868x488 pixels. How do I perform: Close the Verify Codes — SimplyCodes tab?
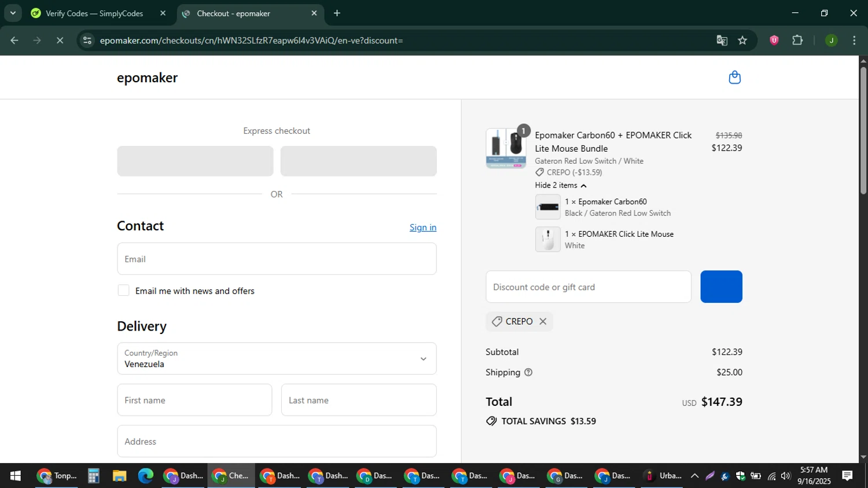click(x=163, y=13)
